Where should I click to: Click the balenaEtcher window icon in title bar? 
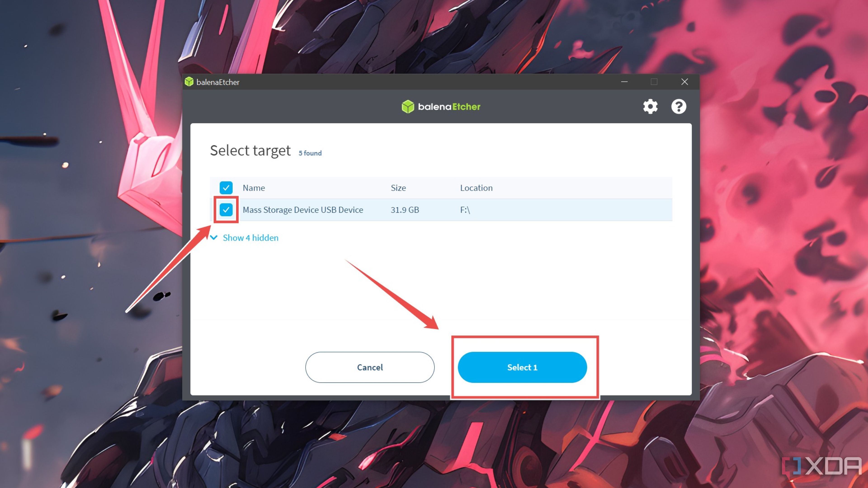[190, 82]
